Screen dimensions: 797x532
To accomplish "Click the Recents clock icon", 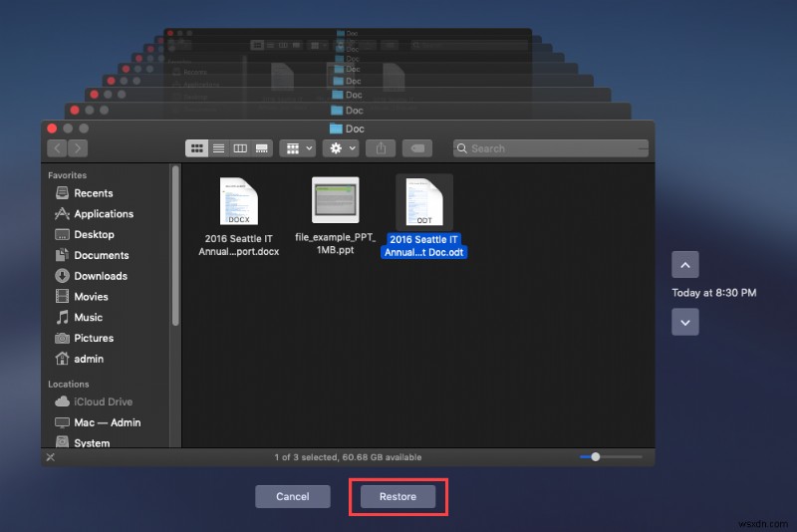I will coord(62,192).
